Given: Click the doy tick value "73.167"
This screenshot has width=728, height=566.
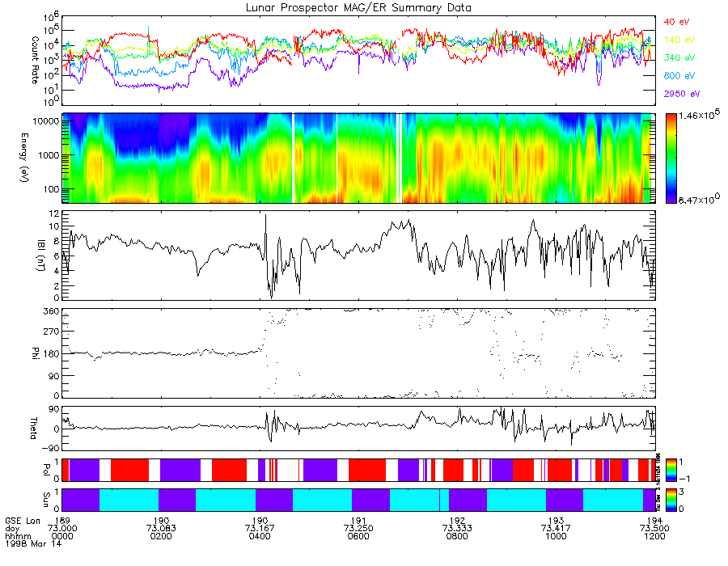Looking at the screenshot, I should click(x=260, y=529).
